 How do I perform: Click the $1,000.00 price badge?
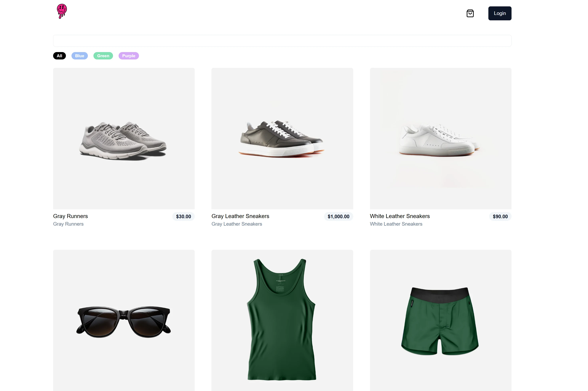click(338, 216)
